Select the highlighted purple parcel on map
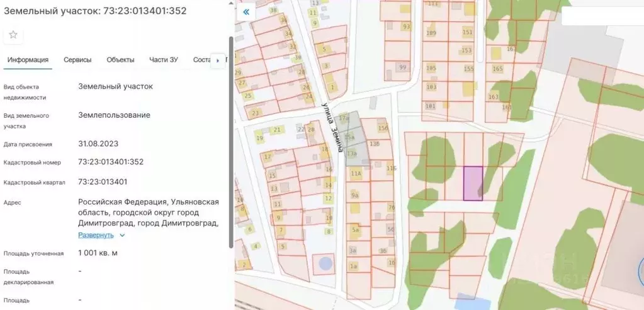Image resolution: width=644 pixels, height=310 pixels. [473, 183]
